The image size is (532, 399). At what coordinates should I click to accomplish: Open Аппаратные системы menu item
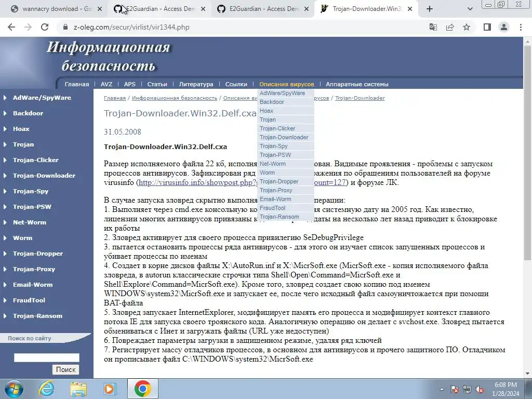[x=357, y=84]
